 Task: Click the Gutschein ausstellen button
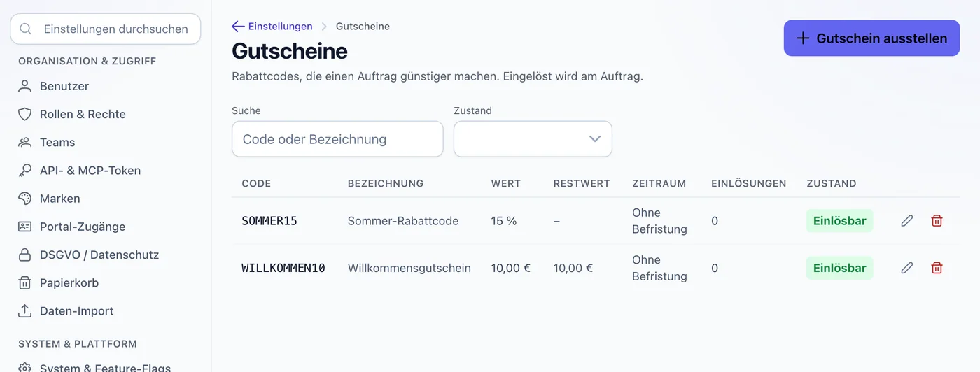click(871, 38)
